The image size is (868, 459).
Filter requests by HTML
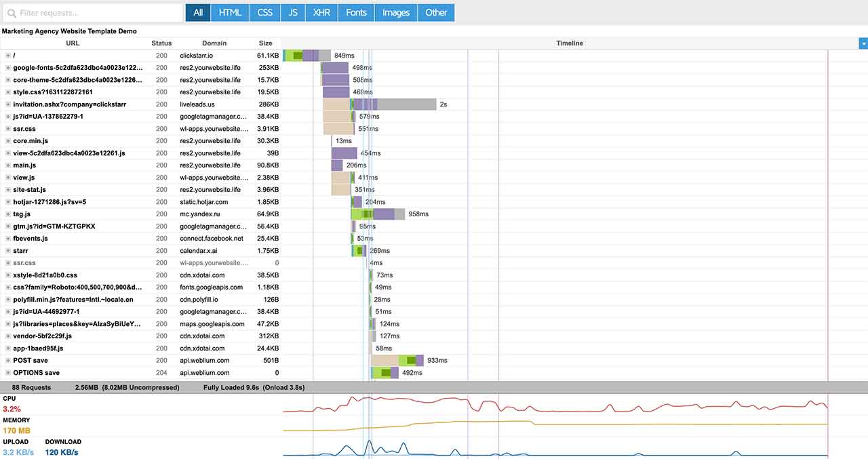(230, 13)
